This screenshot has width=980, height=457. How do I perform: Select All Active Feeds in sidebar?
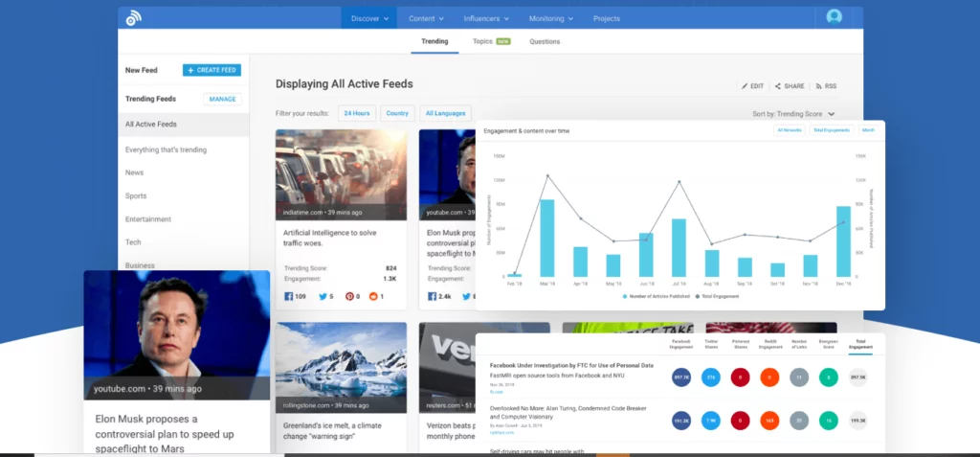click(x=184, y=125)
